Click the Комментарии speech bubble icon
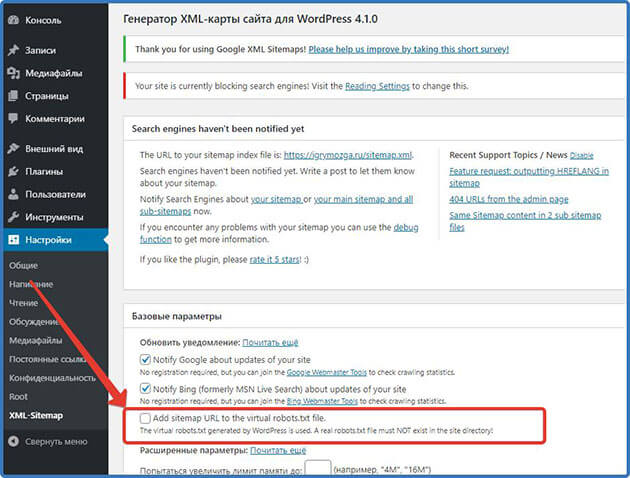 [13, 118]
